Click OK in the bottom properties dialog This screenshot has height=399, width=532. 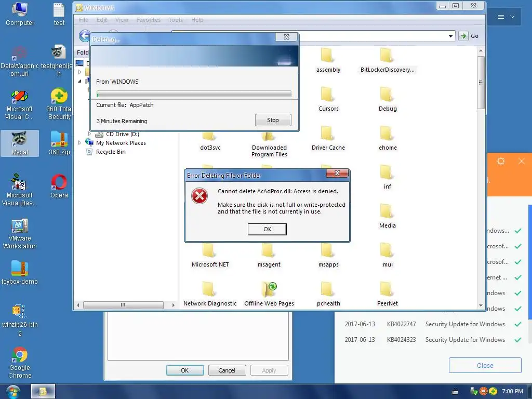point(184,370)
